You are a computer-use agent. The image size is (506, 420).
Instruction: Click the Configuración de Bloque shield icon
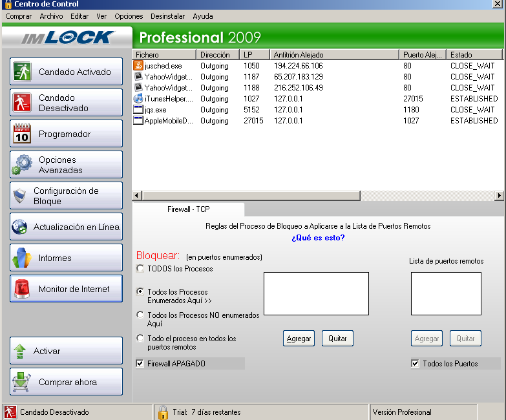point(19,196)
